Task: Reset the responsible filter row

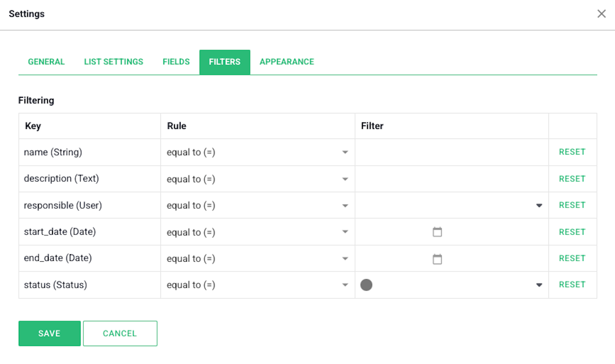Action: 572,205
